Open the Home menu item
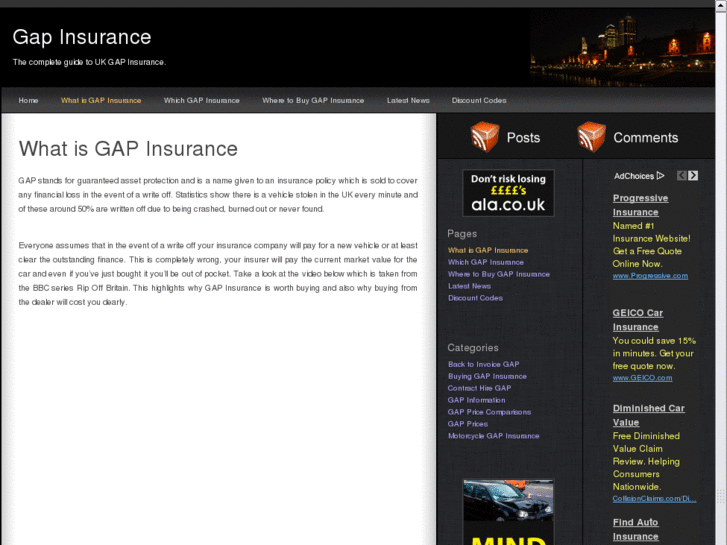Viewport: 727px width, 545px height. point(28,100)
